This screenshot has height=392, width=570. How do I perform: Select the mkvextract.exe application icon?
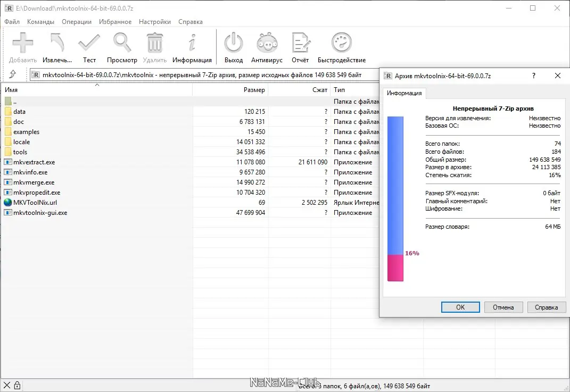[x=8, y=162]
